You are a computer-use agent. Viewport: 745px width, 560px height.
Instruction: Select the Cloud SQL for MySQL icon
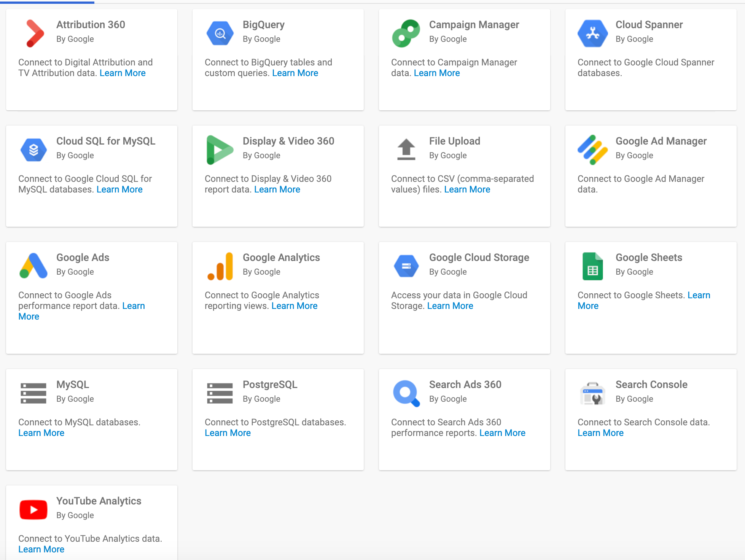(33, 150)
